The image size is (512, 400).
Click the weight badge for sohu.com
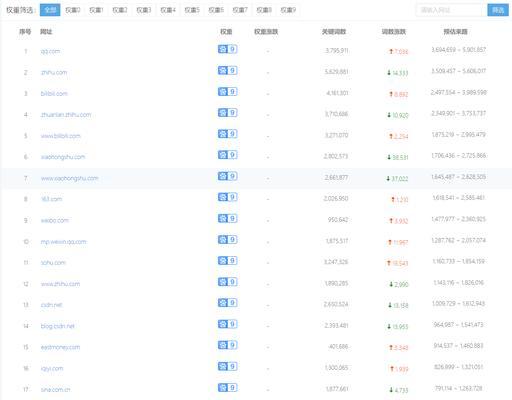point(228,261)
